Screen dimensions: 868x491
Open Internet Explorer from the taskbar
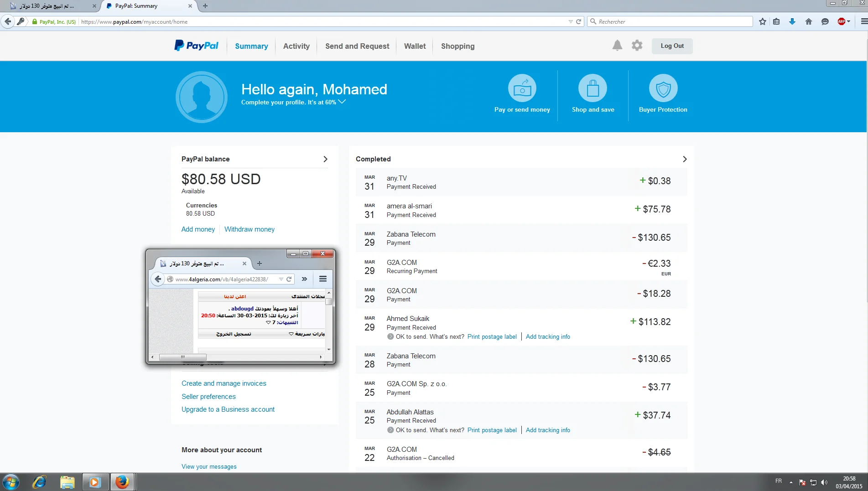[39, 482]
